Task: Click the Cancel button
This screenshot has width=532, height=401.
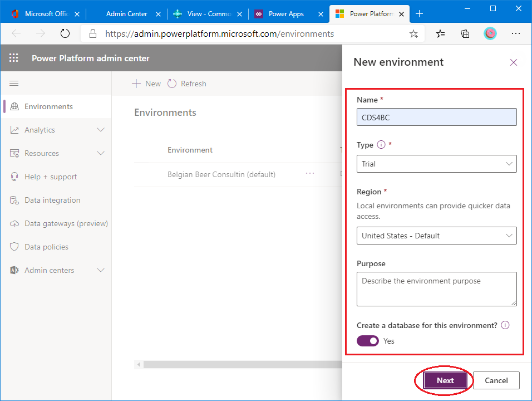Action: click(x=496, y=380)
